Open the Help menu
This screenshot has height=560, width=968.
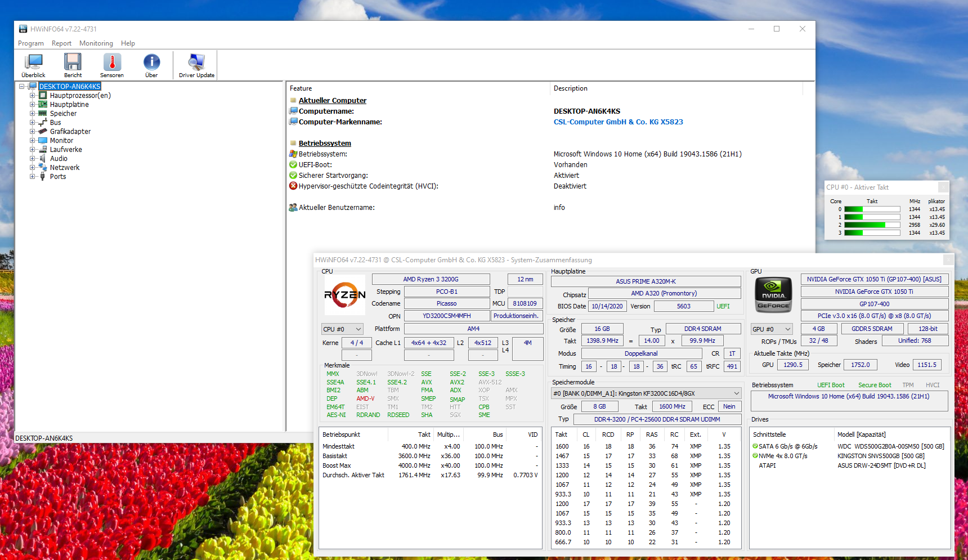point(128,43)
